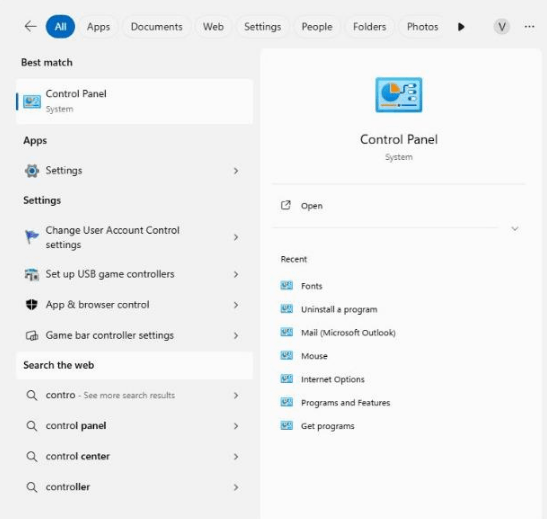Click the Settings gear icon under Apps
This screenshot has width=547, height=519.
(x=32, y=171)
